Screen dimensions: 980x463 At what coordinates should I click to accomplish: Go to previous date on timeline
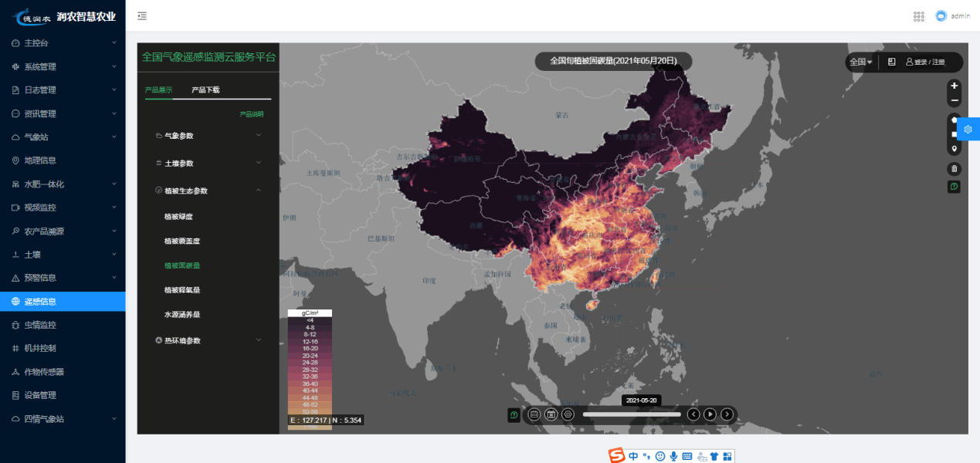point(693,414)
